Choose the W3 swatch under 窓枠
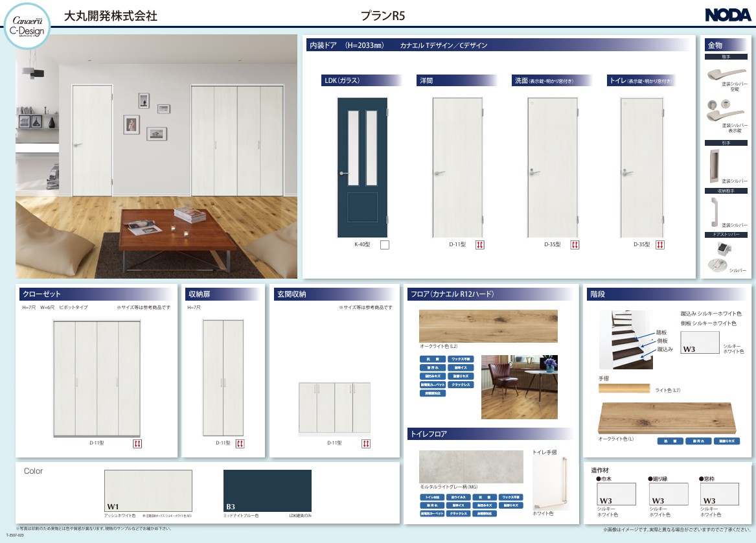Viewport: 756px width, 543px height. pyautogui.click(x=720, y=494)
